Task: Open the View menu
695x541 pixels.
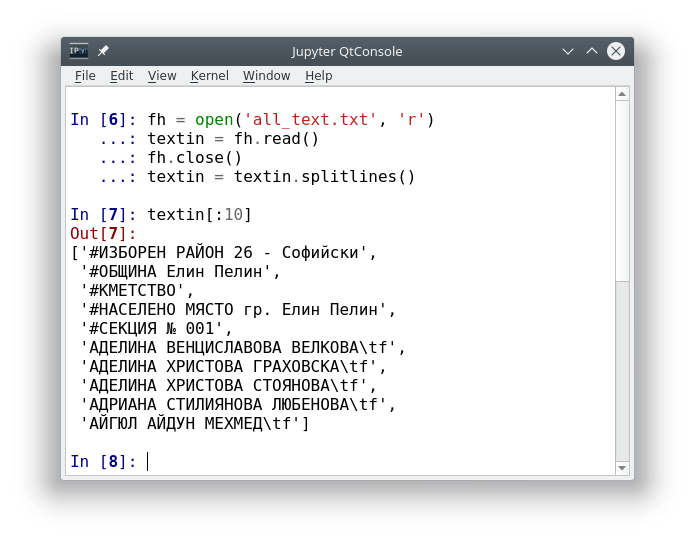Action: pos(162,76)
